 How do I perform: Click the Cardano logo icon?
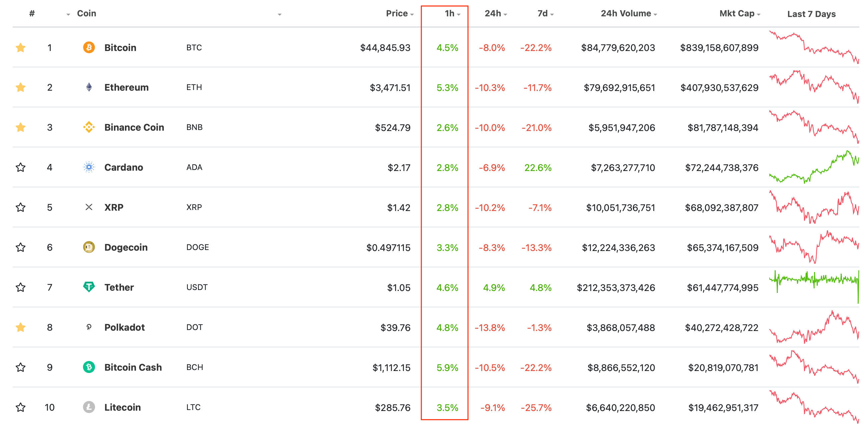pos(89,167)
